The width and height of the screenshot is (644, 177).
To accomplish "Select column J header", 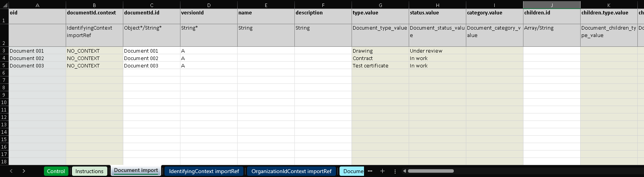I will pos(551,5).
